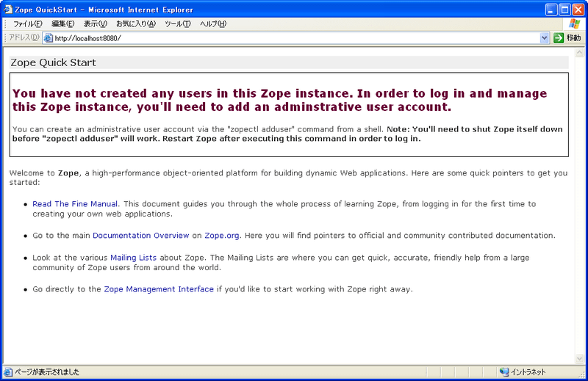588x381 pixels.
Task: Click the scrollbar down arrow
Action: (580, 359)
